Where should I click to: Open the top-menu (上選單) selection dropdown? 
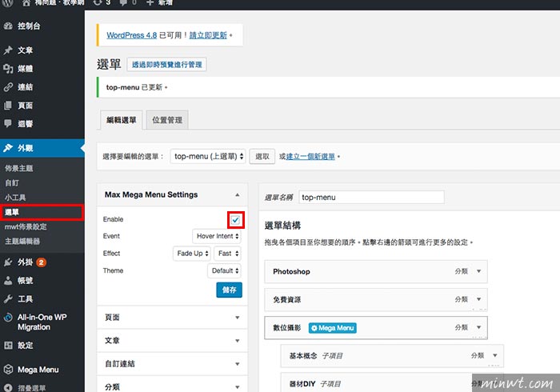coord(208,156)
